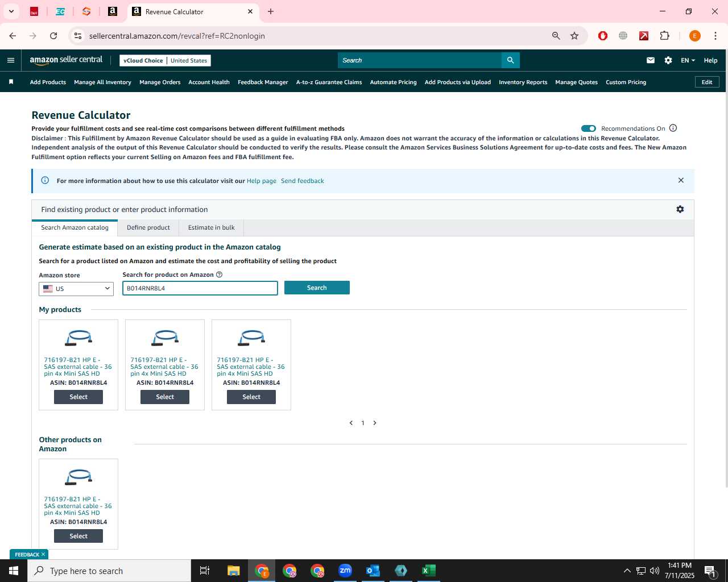728x582 pixels.
Task: Click Edit button in navigation bar
Action: [x=707, y=82]
